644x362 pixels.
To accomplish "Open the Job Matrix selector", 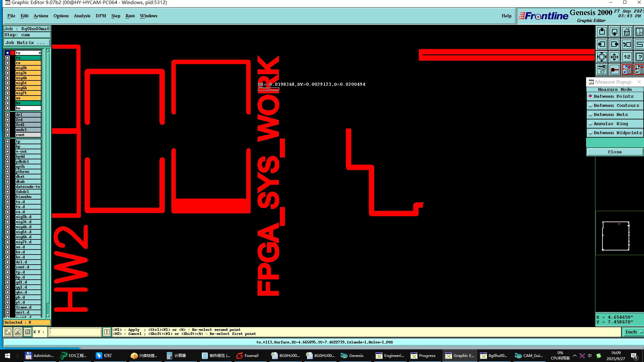I will point(27,43).
